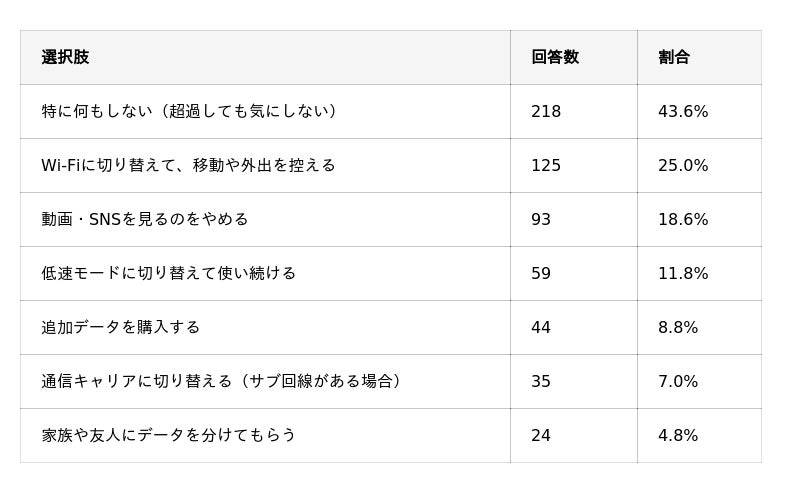
Task: Select the 低速モードに切り替えて使い続ける row label
Action: tap(169, 273)
